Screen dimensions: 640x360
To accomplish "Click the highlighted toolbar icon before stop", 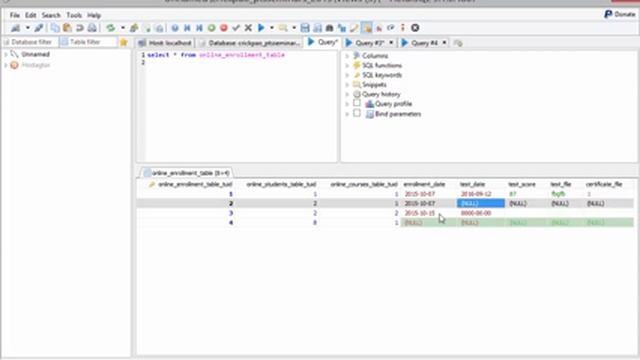I will pyautogui.click(x=367, y=28).
